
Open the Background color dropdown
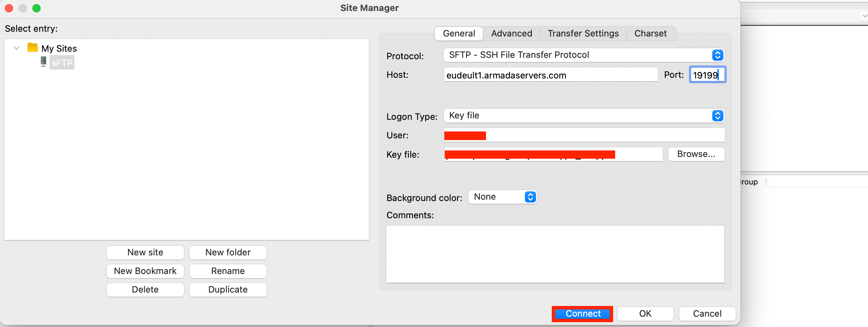[x=503, y=197]
